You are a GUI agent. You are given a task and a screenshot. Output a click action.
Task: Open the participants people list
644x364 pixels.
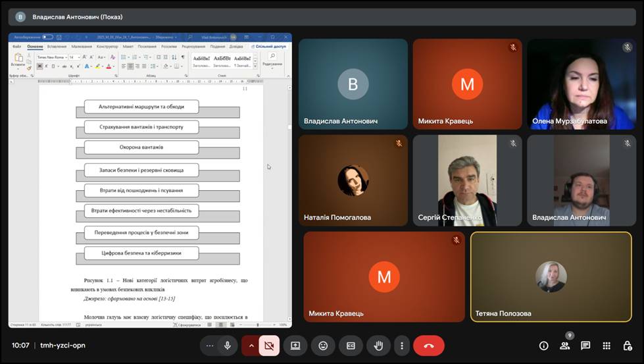pyautogui.click(x=564, y=346)
